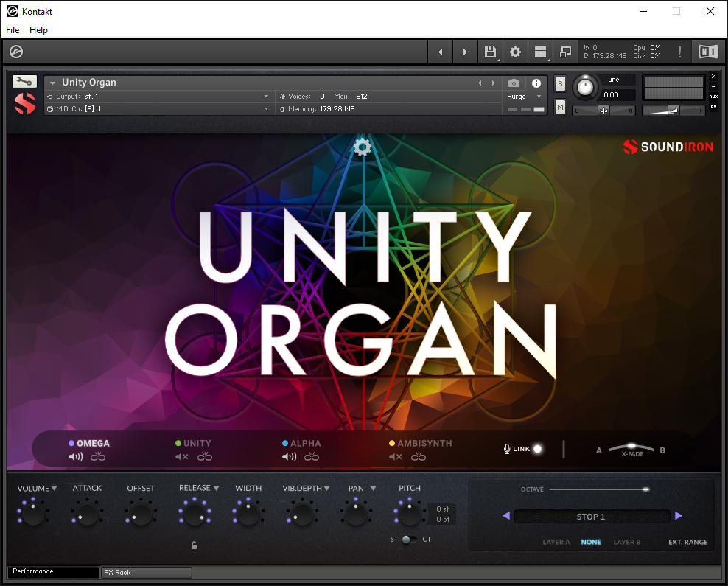Click the release lock padlock icon
This screenshot has width=728, height=586.
(x=194, y=545)
